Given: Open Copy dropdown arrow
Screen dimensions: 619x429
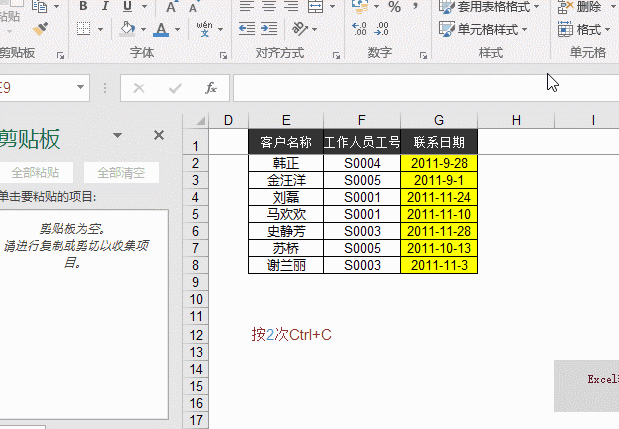Looking at the screenshot, I should click(x=56, y=6).
